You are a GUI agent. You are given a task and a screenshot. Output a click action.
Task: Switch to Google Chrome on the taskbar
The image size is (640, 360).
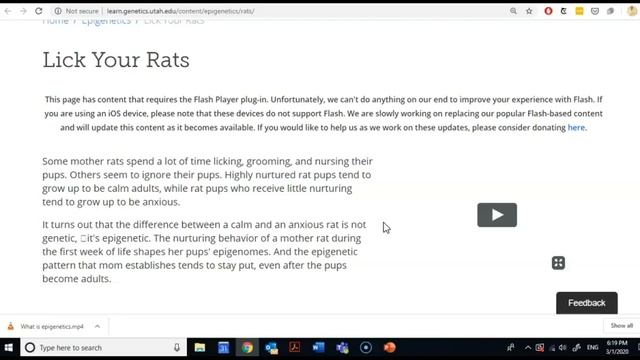pos(247,348)
